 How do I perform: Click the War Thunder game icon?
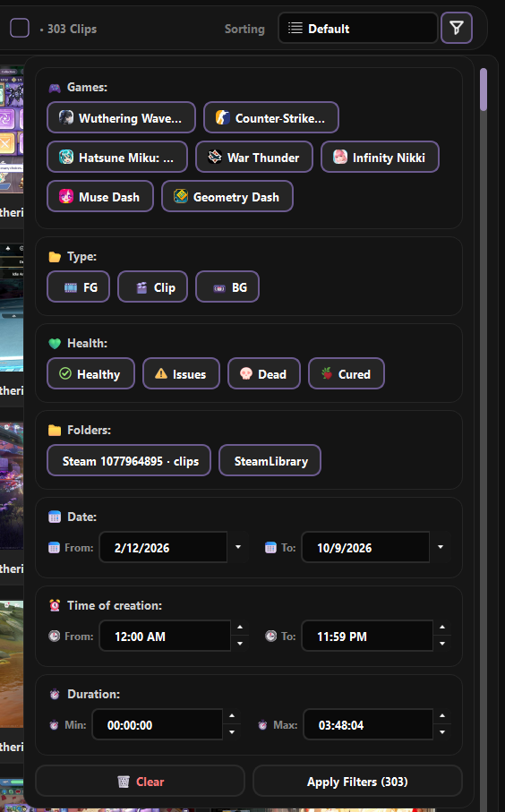tap(214, 157)
